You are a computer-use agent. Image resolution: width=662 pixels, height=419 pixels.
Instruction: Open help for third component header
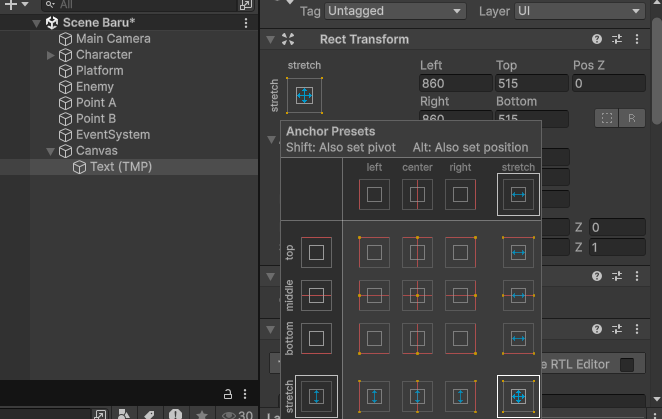coord(597,329)
